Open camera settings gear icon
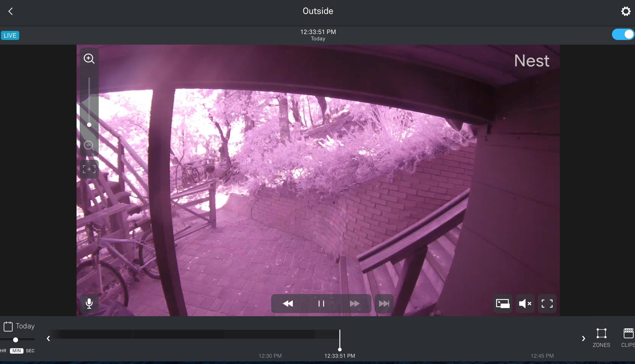The width and height of the screenshot is (635, 364). click(626, 11)
